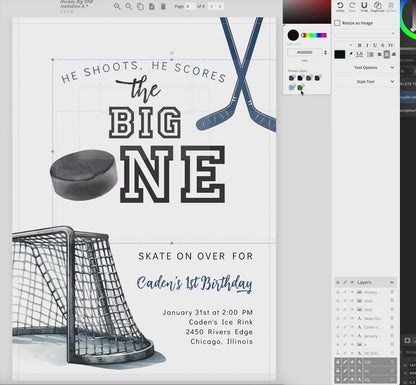
Task: Select the Hockey image layer row
Action: pyautogui.click(x=366, y=292)
